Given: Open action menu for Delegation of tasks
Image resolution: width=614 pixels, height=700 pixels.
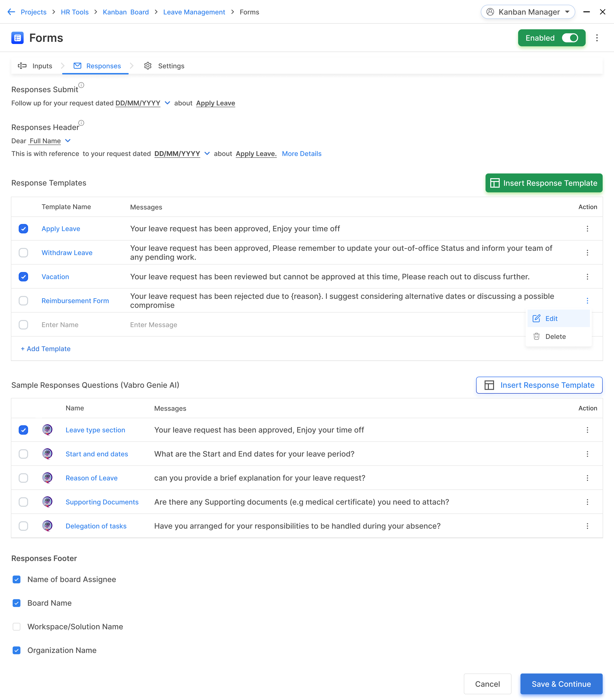Looking at the screenshot, I should 587,526.
